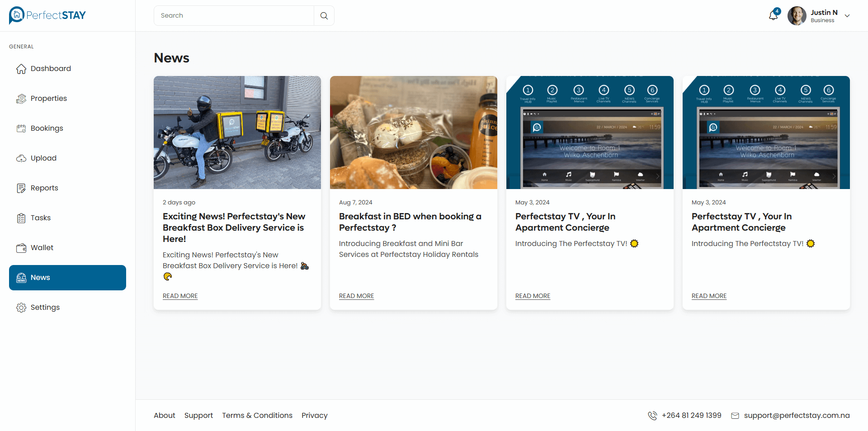Click the PerfectSTAY logo
Screen dimensions: 868x431
pos(47,15)
